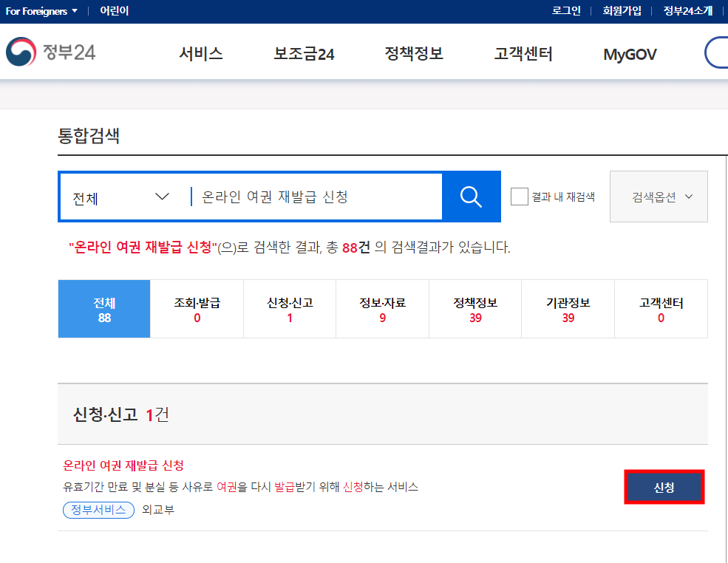The image size is (728, 563).
Task: Select the 기관정보 results tab
Action: tap(568, 309)
